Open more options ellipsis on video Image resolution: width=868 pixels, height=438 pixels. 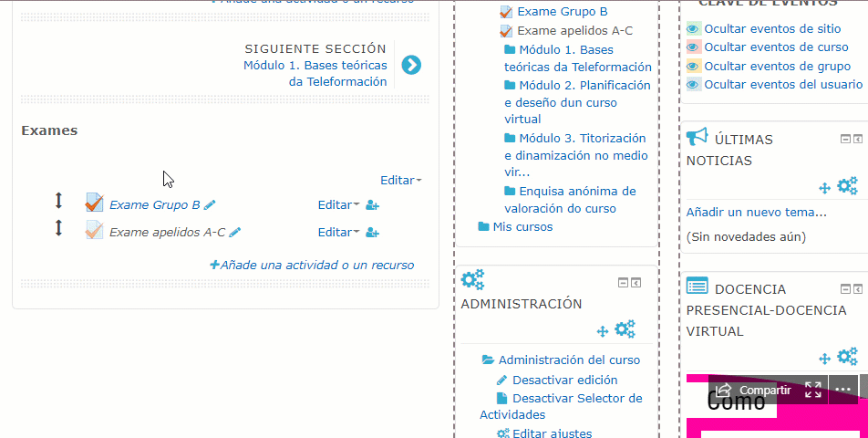[x=843, y=390]
